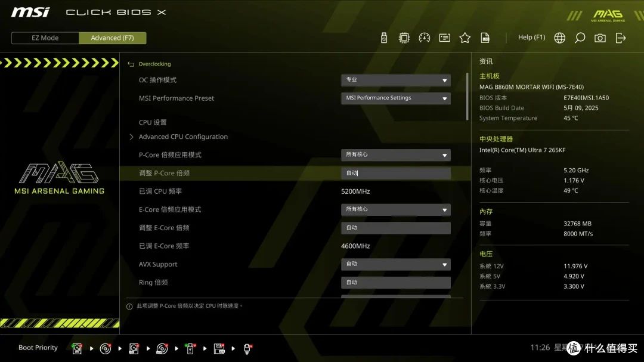This screenshot has height=362, width=644.
Task: Open Help (F1)
Action: pyautogui.click(x=531, y=38)
